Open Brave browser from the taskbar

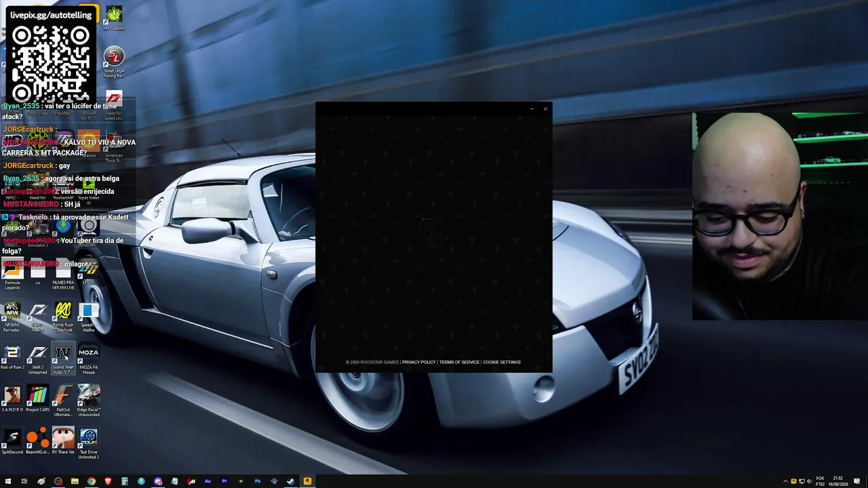(108, 481)
